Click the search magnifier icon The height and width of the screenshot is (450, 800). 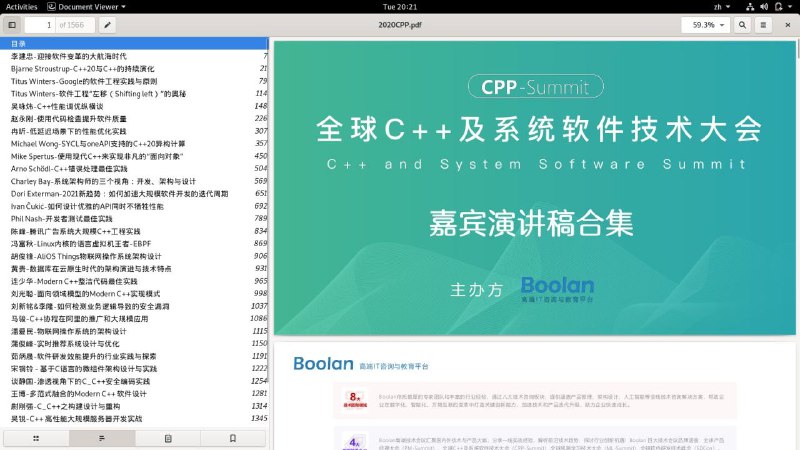click(x=742, y=24)
